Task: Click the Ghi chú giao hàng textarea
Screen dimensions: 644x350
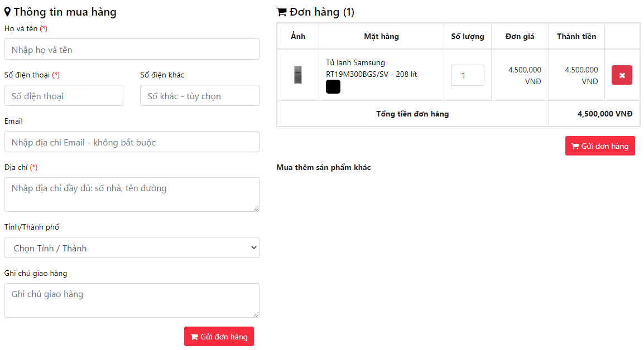Action: click(x=132, y=300)
